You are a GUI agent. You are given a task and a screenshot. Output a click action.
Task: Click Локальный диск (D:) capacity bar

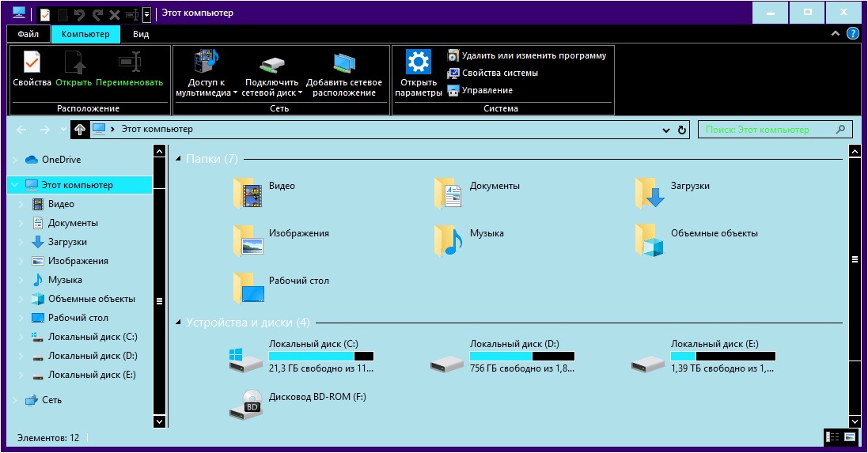click(x=522, y=356)
